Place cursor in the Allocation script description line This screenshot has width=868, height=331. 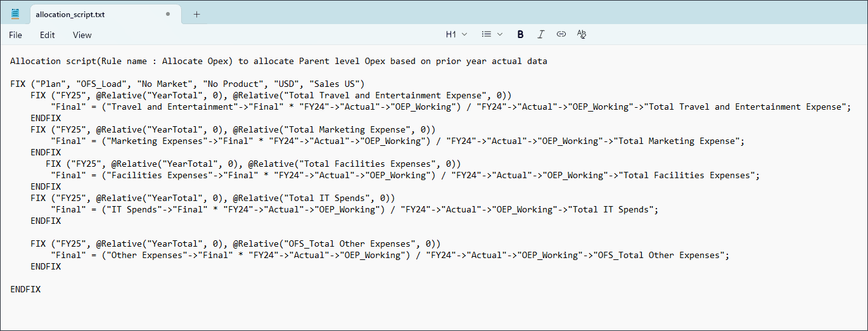[279, 62]
